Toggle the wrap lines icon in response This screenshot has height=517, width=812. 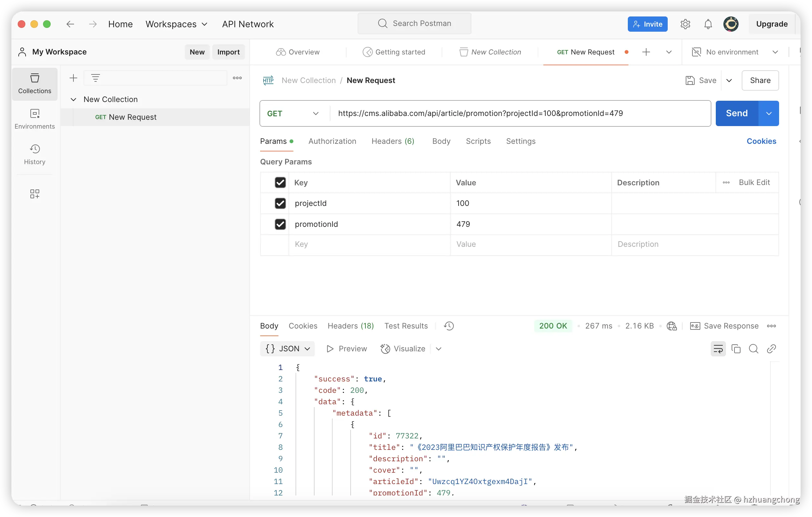(718, 348)
